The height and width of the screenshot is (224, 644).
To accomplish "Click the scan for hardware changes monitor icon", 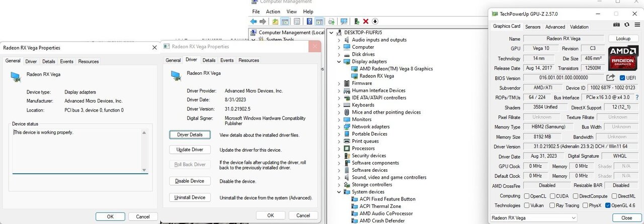I will pos(344,22).
